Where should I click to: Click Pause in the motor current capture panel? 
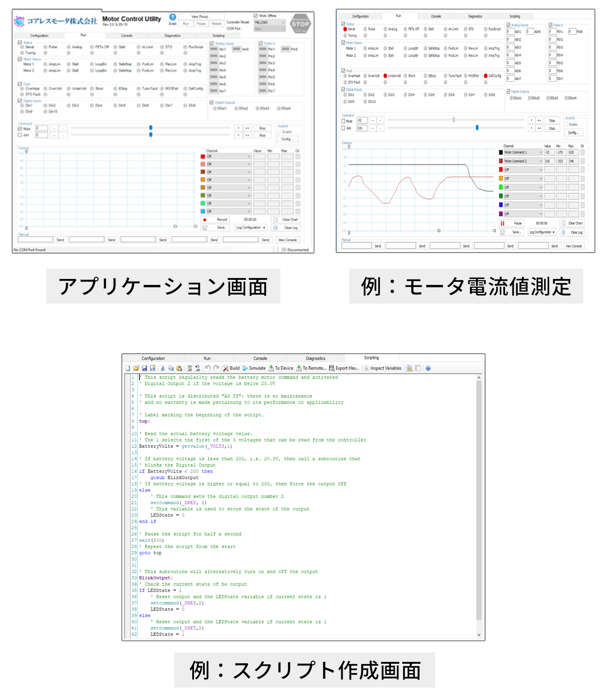[x=512, y=223]
